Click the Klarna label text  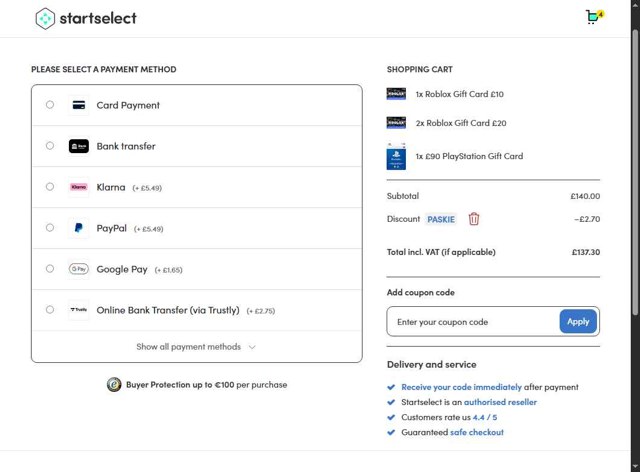coord(111,187)
